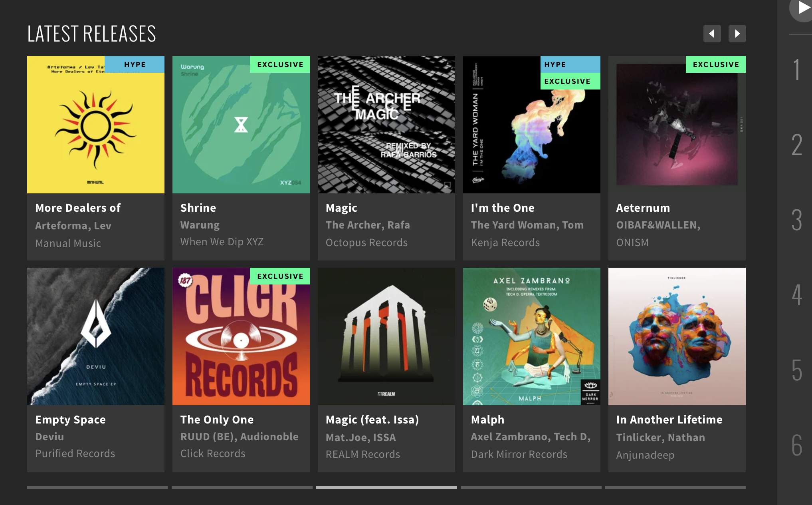Click the I'm the One title

(x=503, y=208)
